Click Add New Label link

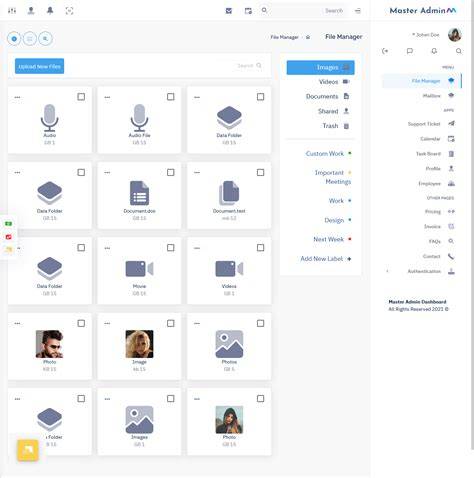point(326,259)
